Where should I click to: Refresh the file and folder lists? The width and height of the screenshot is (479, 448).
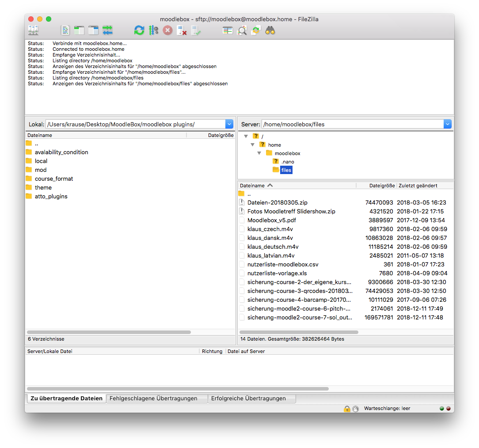click(139, 30)
